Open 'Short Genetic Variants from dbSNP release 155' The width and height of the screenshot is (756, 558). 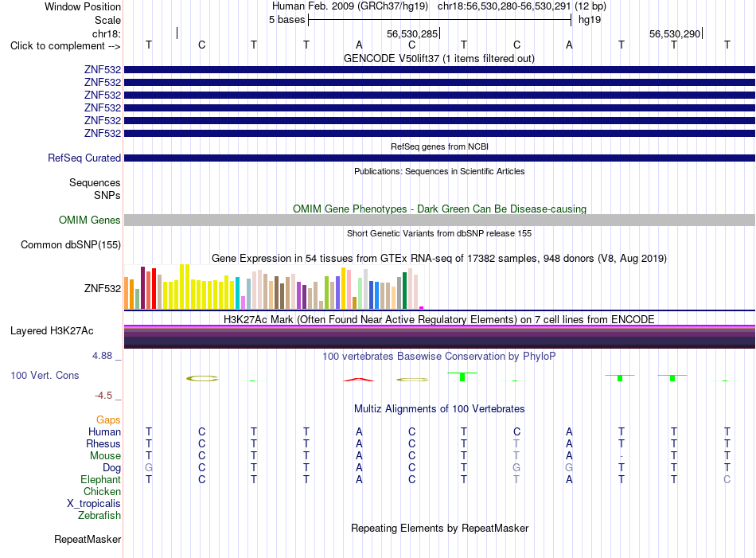pyautogui.click(x=438, y=233)
